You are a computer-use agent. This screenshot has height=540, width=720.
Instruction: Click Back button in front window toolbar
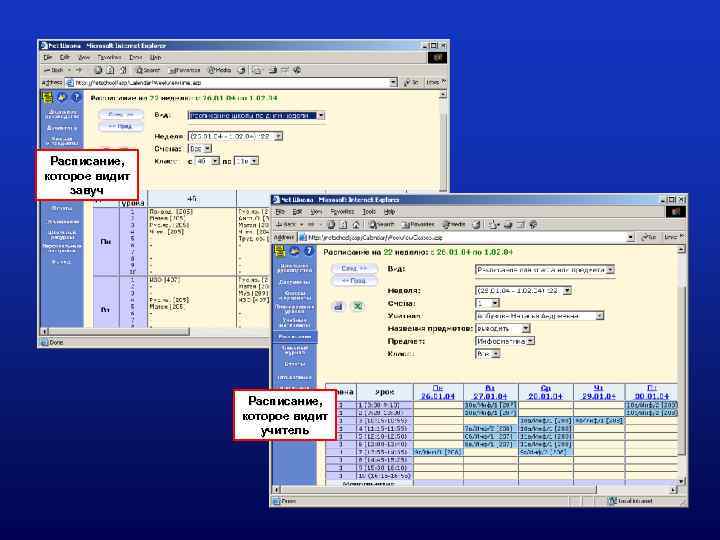click(x=286, y=225)
